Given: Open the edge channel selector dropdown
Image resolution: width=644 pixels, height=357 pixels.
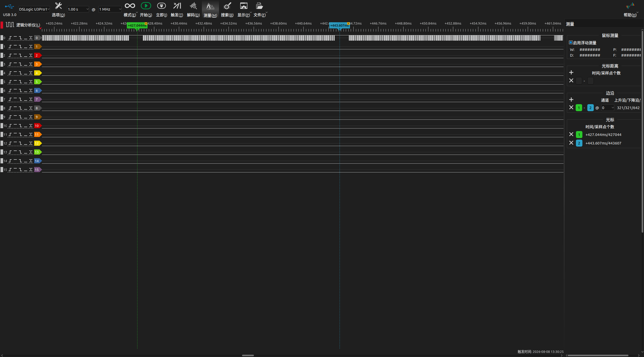Looking at the screenshot, I should click(x=608, y=108).
